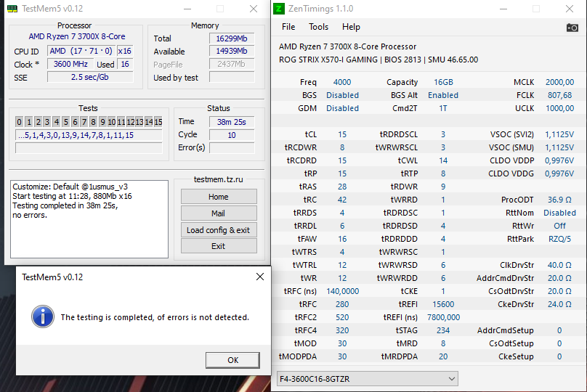Viewport: 587px width, 392px height.
Task: Click the tRFC (ns) value 140,0000
Action: pyautogui.click(x=342, y=291)
